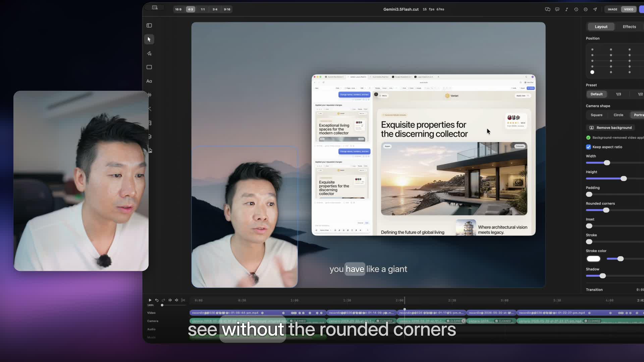Viewport: 644px width, 362px height.
Task: Click the Padding slider handle
Action: (589, 194)
